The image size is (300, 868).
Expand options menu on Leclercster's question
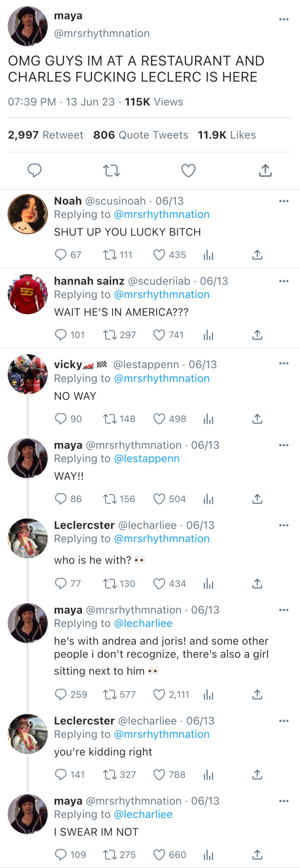click(283, 525)
